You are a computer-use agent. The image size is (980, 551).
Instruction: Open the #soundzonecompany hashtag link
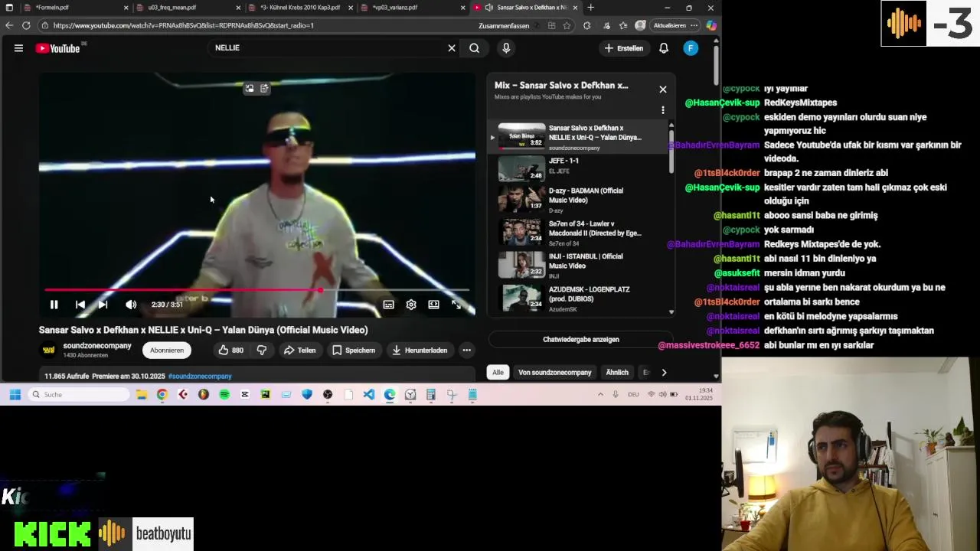click(200, 377)
